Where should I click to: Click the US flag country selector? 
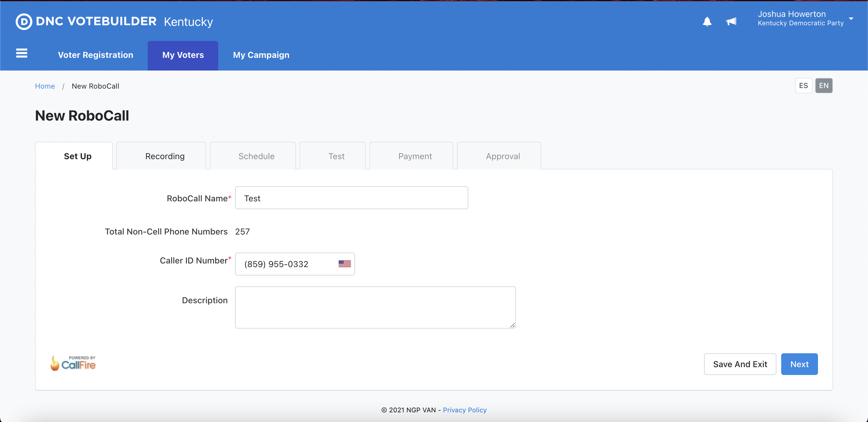(344, 264)
